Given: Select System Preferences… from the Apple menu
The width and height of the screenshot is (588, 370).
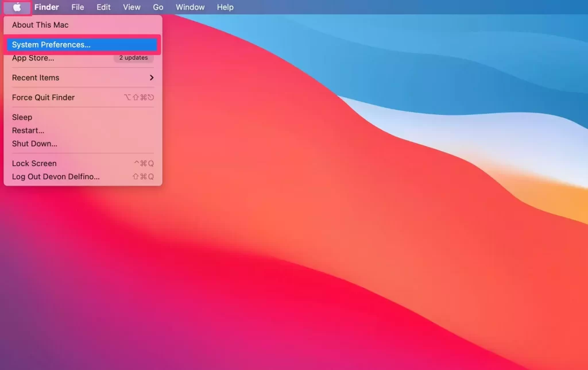Looking at the screenshot, I should pyautogui.click(x=51, y=45).
